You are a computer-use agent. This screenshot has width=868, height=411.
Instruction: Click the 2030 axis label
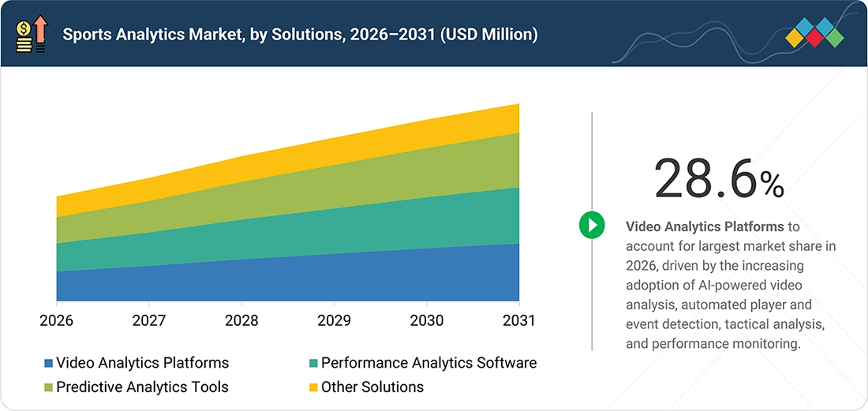click(426, 321)
